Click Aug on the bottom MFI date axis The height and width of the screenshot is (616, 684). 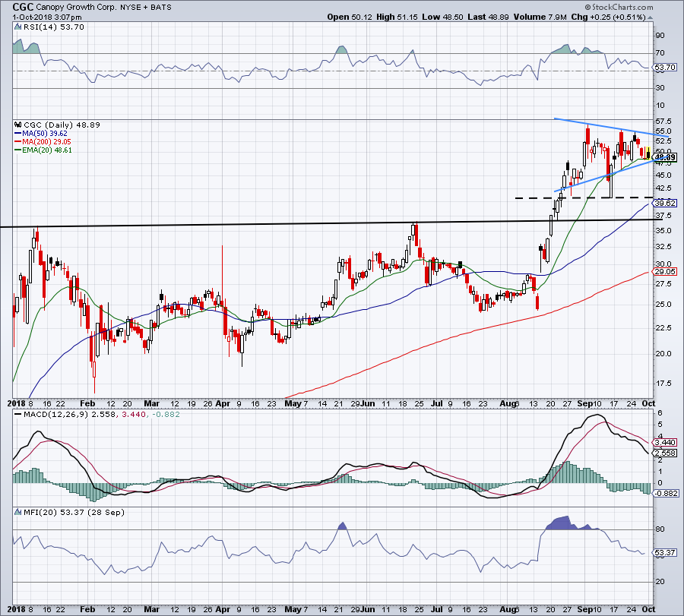click(x=508, y=609)
